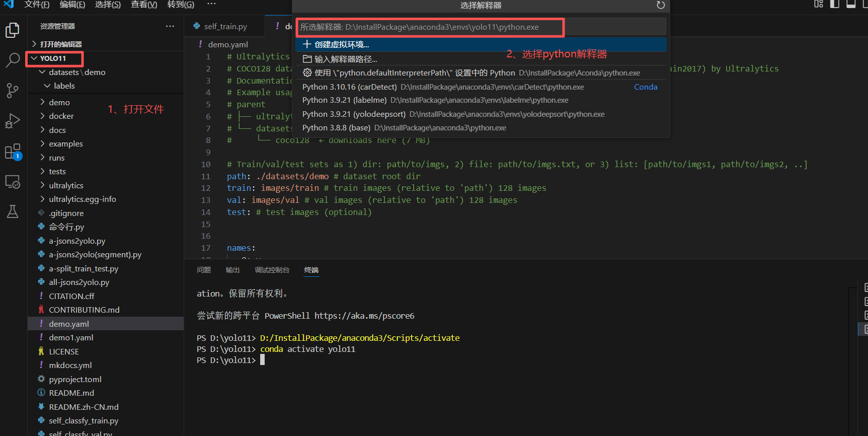
Task: Collapse the labels folder
Action: 106,86
